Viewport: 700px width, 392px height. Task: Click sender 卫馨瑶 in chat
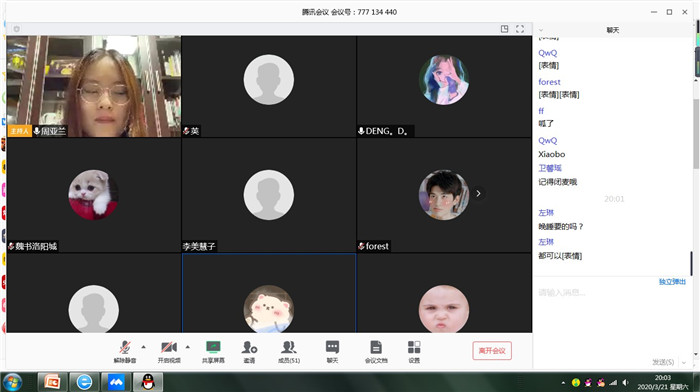click(x=550, y=168)
